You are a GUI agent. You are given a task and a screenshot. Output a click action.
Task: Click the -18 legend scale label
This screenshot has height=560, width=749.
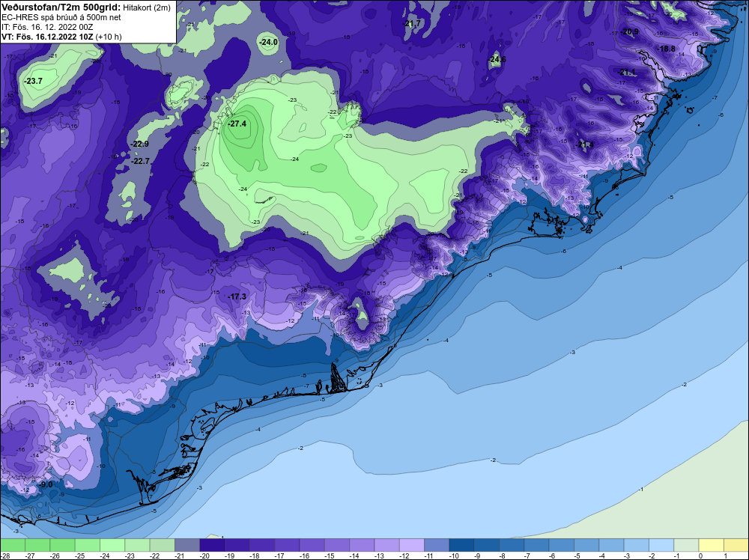[x=255, y=556]
